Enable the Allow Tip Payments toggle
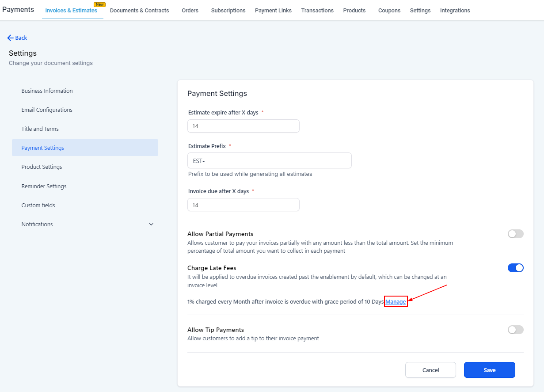Screen dimensions: 544x392 (515, 330)
